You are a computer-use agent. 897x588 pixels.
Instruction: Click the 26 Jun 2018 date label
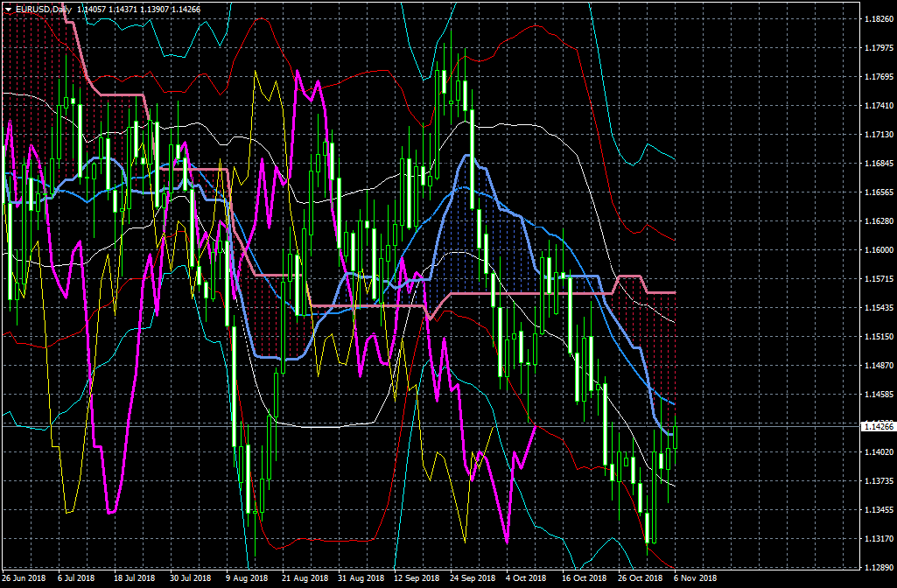point(24,578)
